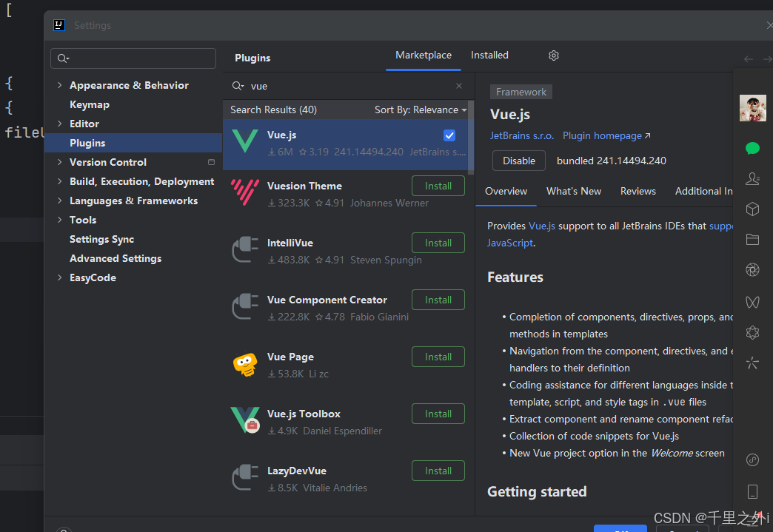Open the Sort By: Relevance dropdown
773x532 pixels.
pos(420,110)
